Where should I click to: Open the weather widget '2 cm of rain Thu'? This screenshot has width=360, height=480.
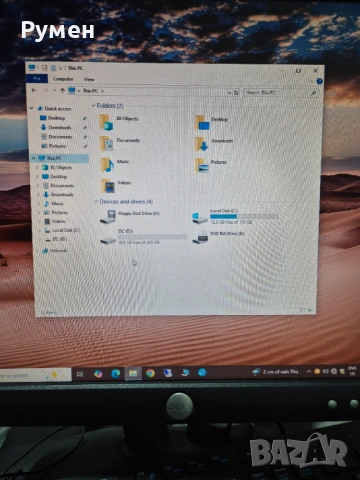275,372
